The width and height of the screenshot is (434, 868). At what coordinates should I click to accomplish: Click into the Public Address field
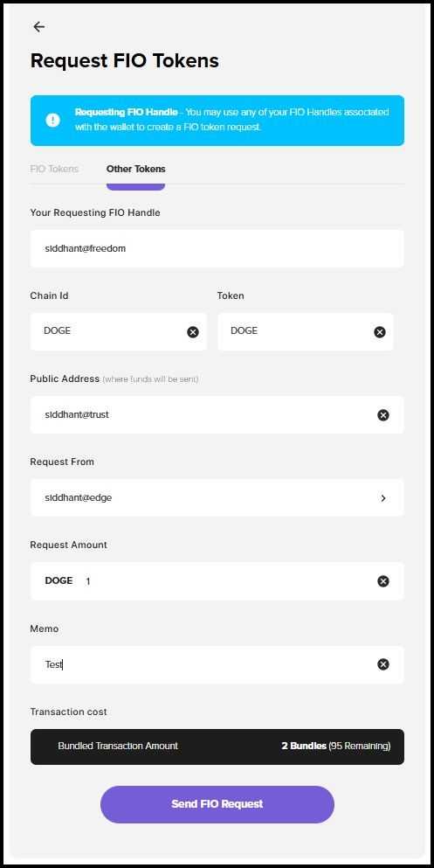pos(217,414)
